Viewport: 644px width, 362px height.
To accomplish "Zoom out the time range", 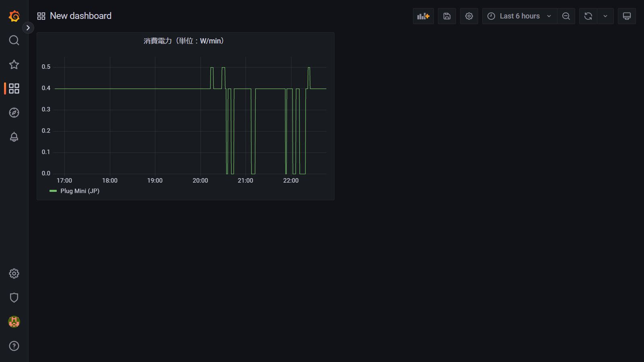I will [x=566, y=16].
